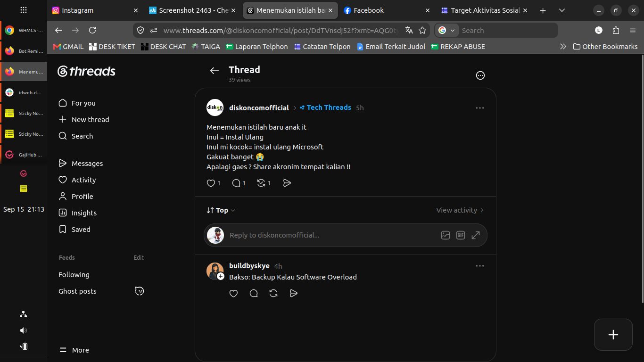Open the three-dot menu on diskoncomofficial's post
644x362 pixels.
pos(480,108)
